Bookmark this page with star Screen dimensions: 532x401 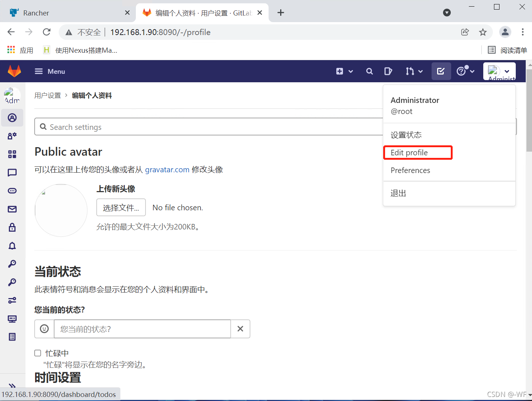click(483, 32)
